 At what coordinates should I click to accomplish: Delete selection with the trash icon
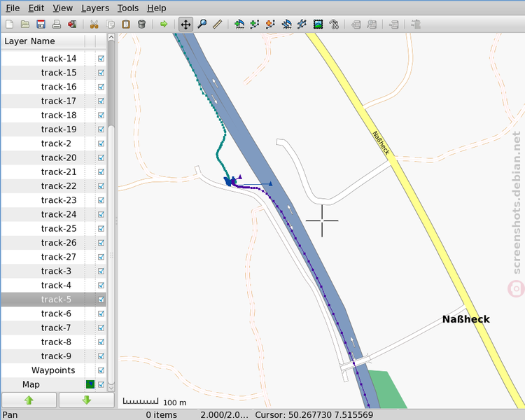pyautogui.click(x=141, y=24)
